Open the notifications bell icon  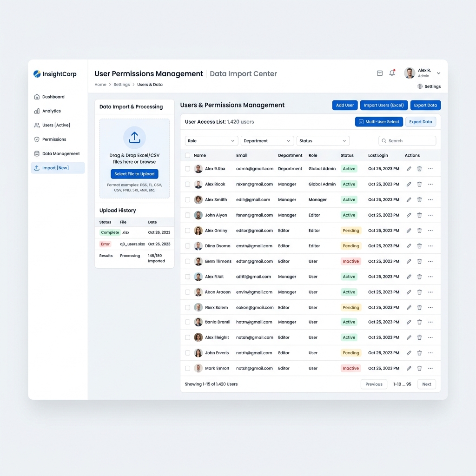392,73
